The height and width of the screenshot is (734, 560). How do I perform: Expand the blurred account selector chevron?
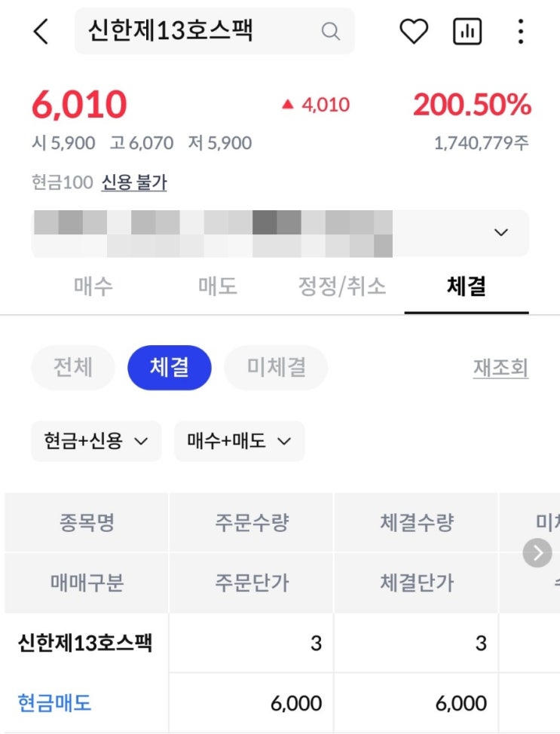(x=501, y=232)
